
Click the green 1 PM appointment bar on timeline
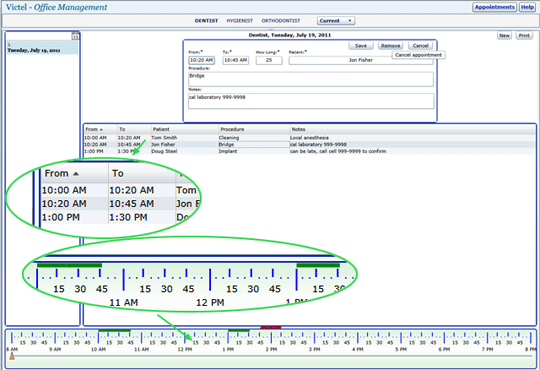[239, 331]
